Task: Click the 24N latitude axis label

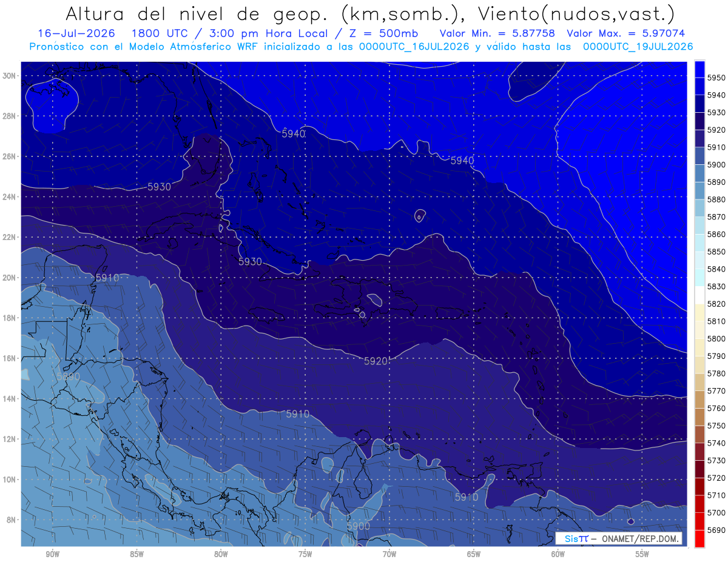Action: click(9, 197)
